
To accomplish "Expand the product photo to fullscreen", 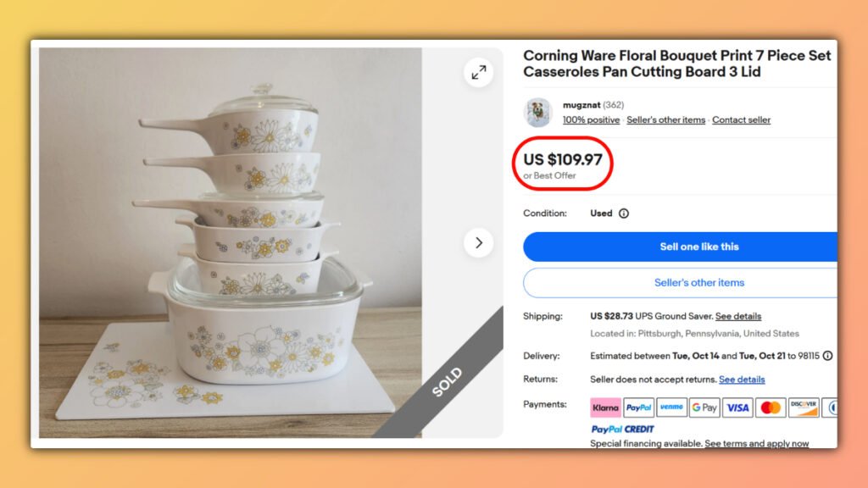I will point(479,72).
